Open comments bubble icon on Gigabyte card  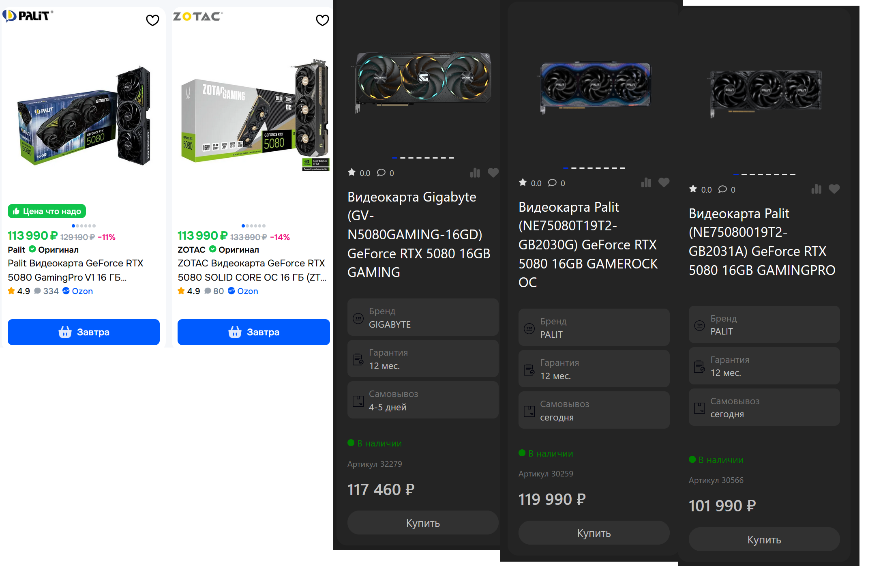pyautogui.click(x=381, y=173)
